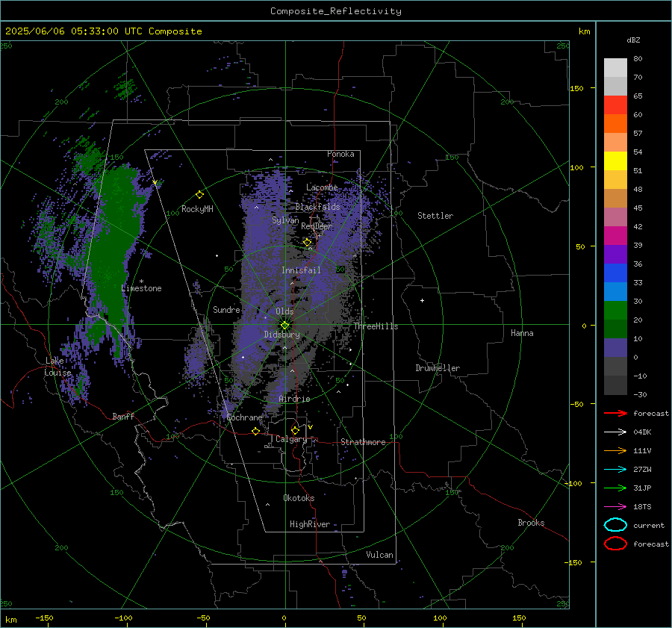Select the purple dBZ swatch below 39

point(615,254)
